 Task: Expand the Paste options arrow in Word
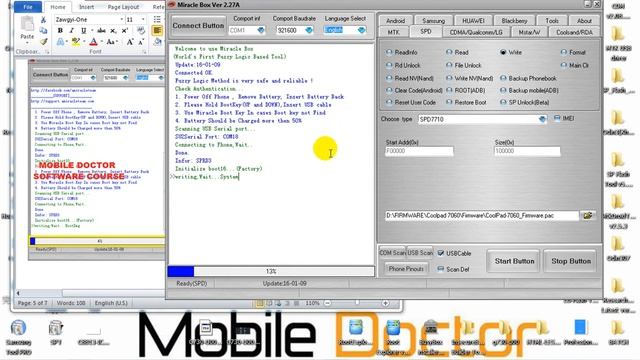[27, 42]
